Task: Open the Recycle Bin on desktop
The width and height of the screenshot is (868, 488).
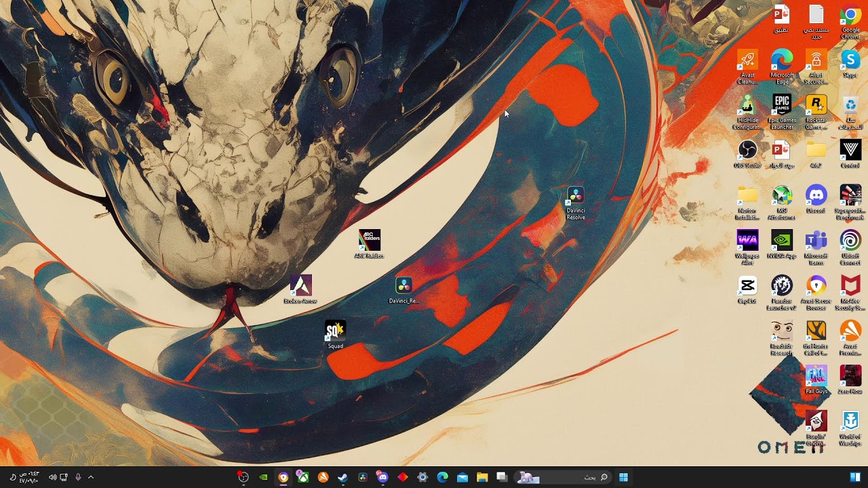Action: pyautogui.click(x=850, y=113)
